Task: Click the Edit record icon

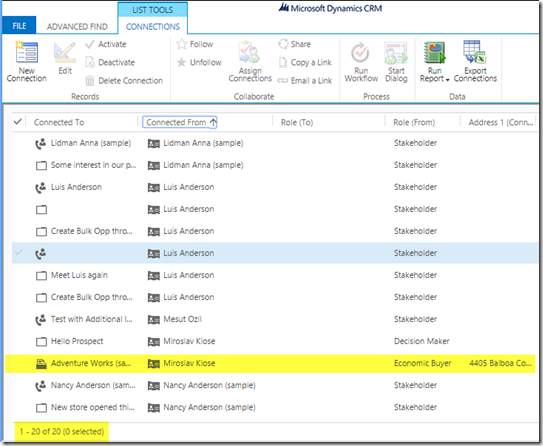Action: (65, 52)
